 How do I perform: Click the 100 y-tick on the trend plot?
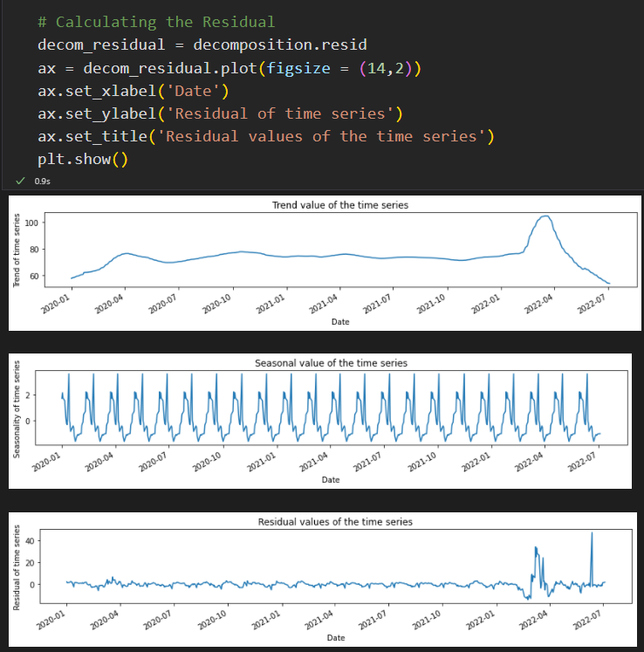[x=31, y=223]
